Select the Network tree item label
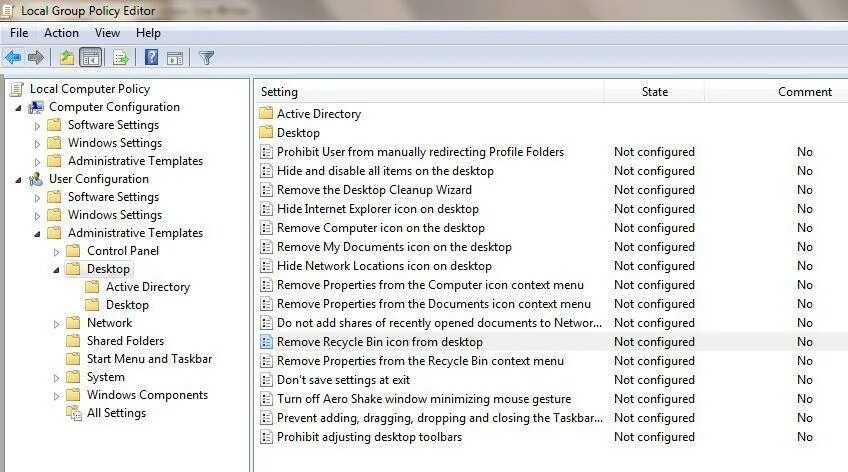 pyautogui.click(x=109, y=323)
